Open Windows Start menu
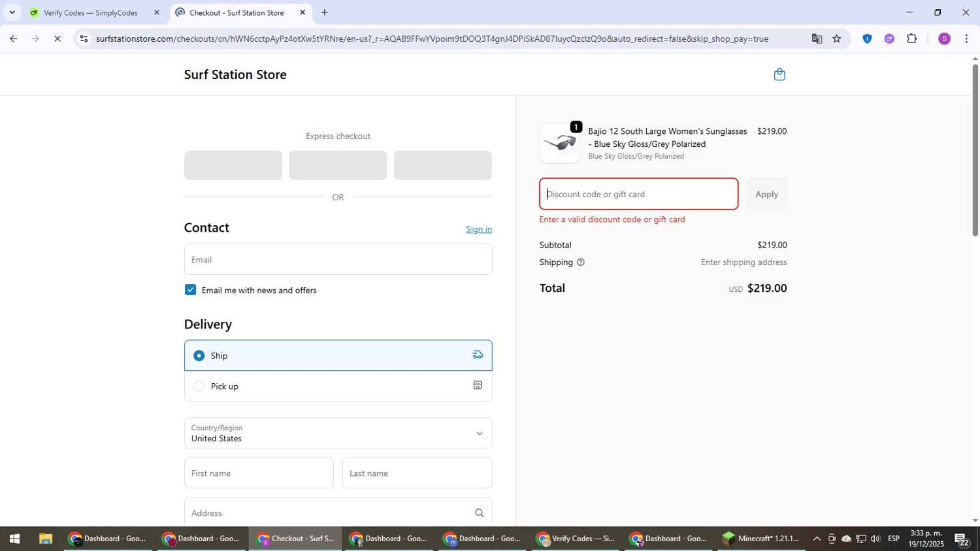The width and height of the screenshot is (980, 551). [14, 539]
